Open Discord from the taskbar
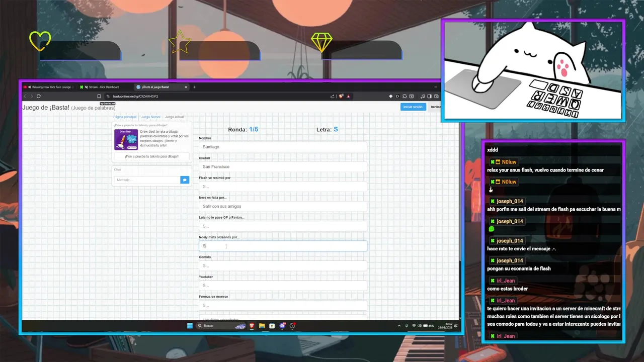 (x=282, y=326)
